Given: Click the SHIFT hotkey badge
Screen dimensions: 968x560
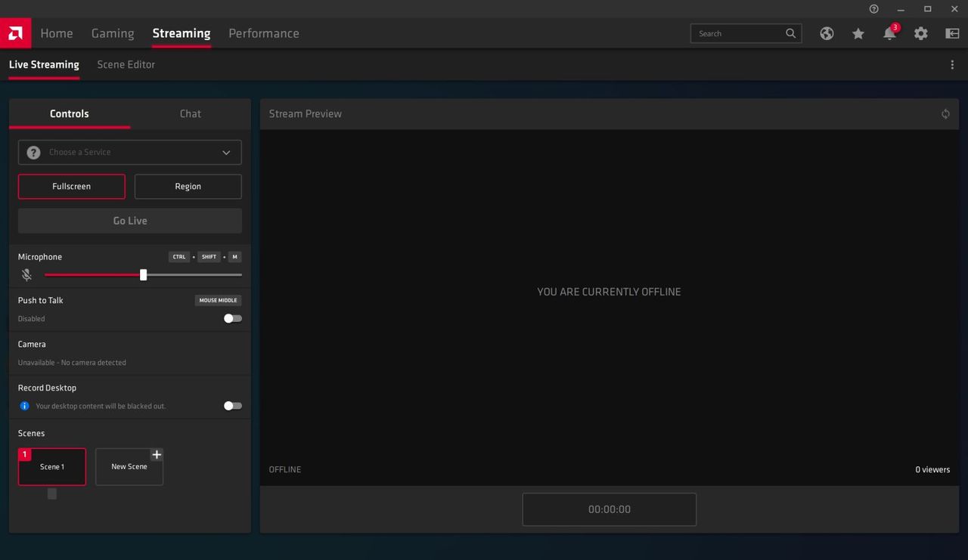Looking at the screenshot, I should pyautogui.click(x=209, y=257).
